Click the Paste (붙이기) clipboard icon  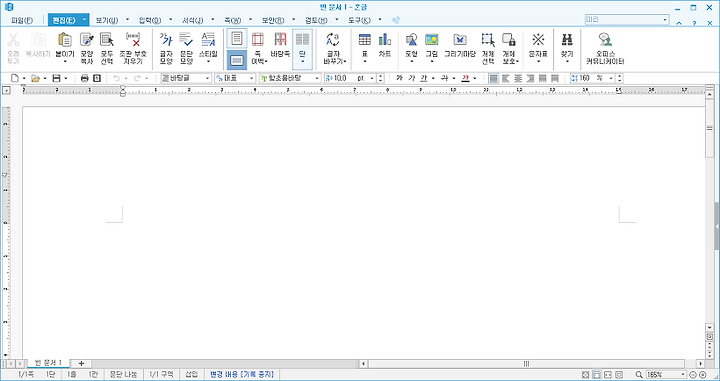(x=65, y=40)
